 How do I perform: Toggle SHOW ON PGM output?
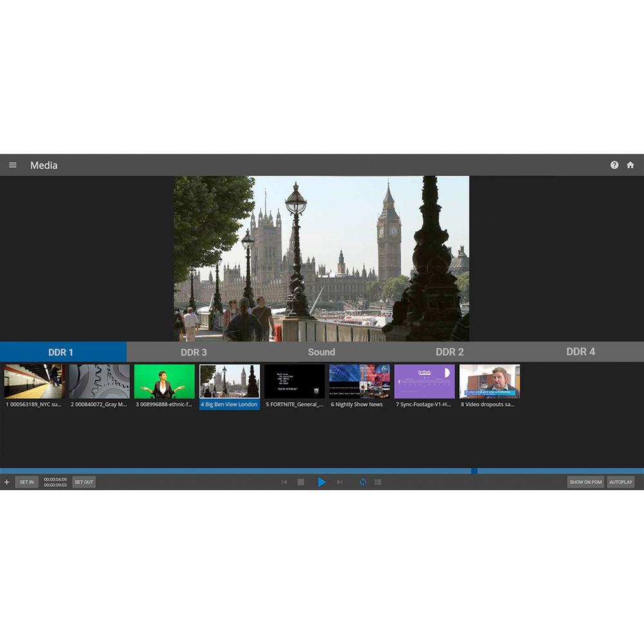(585, 482)
